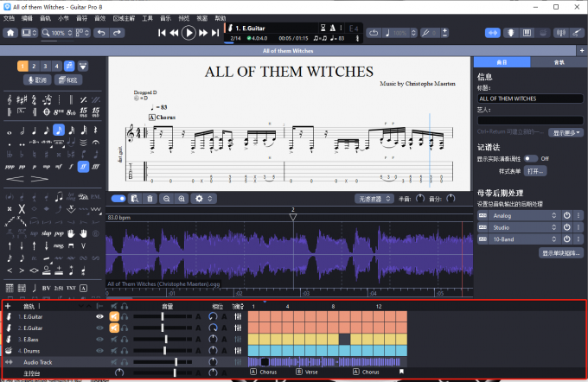Click the 歌词 lyrics button
The width and height of the screenshot is (588, 382).
click(x=37, y=80)
